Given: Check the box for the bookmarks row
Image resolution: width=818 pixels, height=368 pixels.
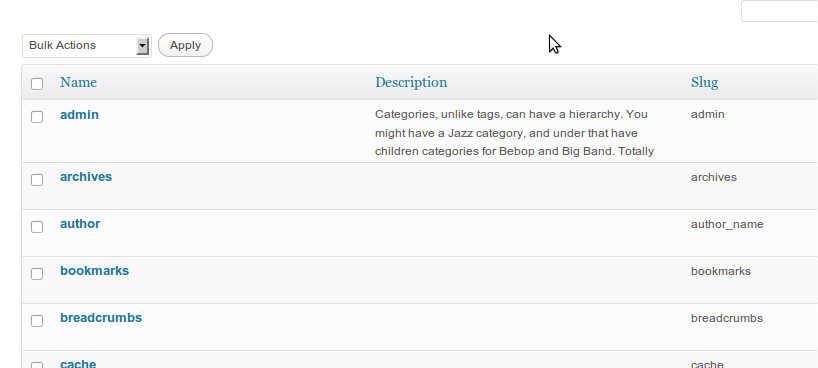Looking at the screenshot, I should click(37, 274).
